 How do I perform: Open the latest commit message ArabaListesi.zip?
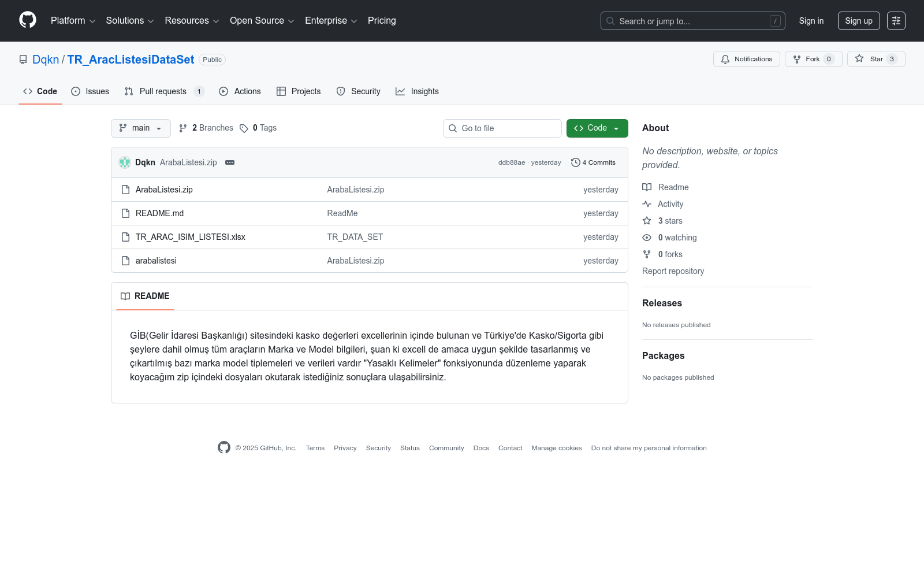pyautogui.click(x=188, y=162)
